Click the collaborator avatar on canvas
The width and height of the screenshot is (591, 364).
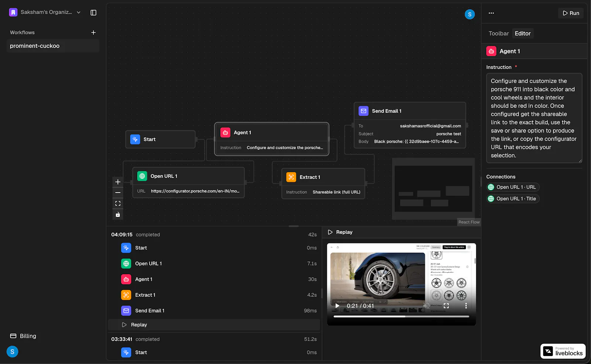pos(469,14)
